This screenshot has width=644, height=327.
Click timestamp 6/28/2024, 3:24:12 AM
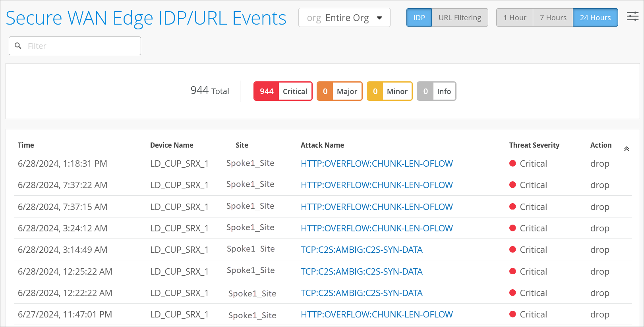[62, 228]
